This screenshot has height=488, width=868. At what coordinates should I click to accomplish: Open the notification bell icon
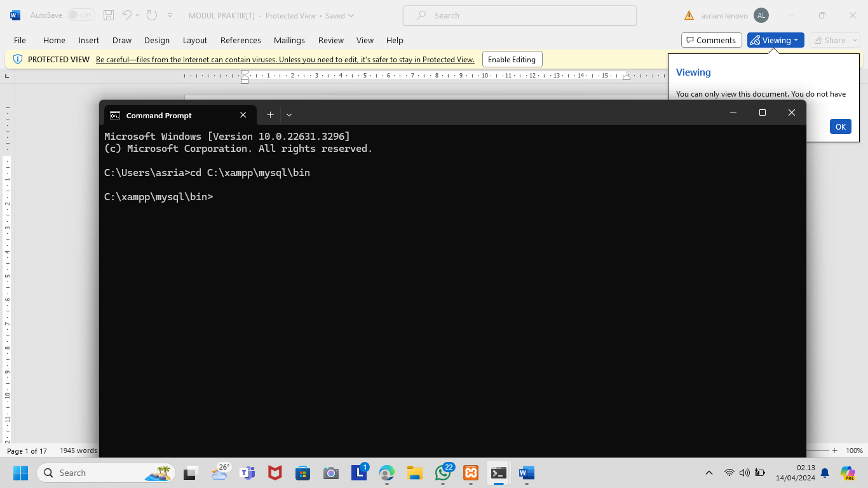tap(825, 473)
